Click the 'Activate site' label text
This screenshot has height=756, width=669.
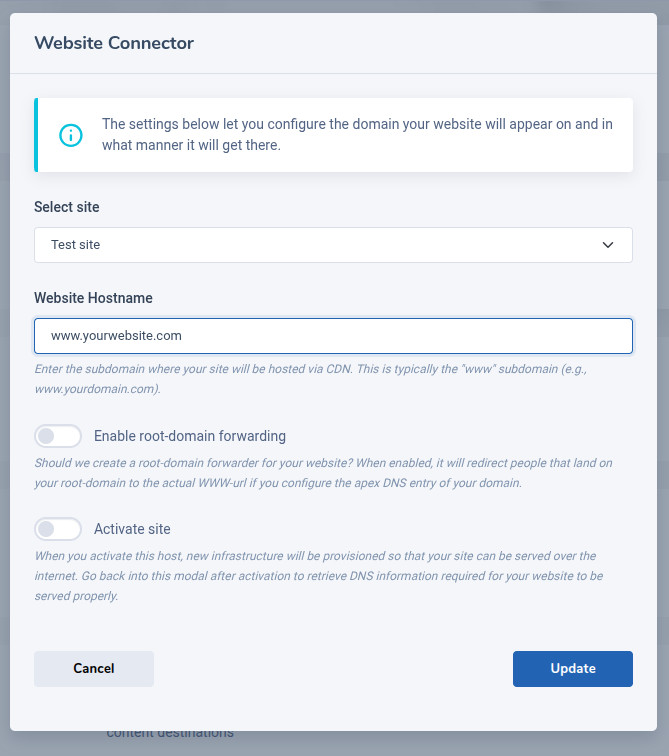point(132,529)
